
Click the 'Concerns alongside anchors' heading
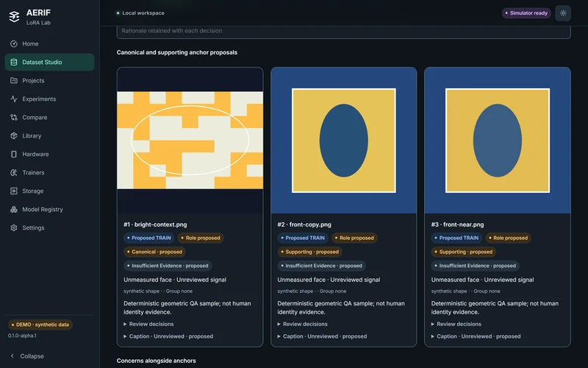click(x=157, y=361)
